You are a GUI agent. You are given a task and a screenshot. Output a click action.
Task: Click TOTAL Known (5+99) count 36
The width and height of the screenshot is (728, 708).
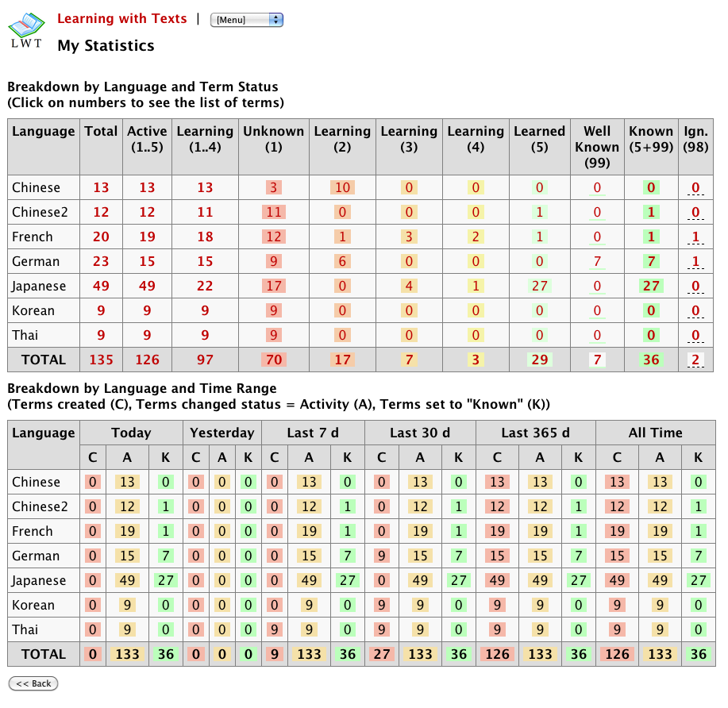(x=651, y=360)
